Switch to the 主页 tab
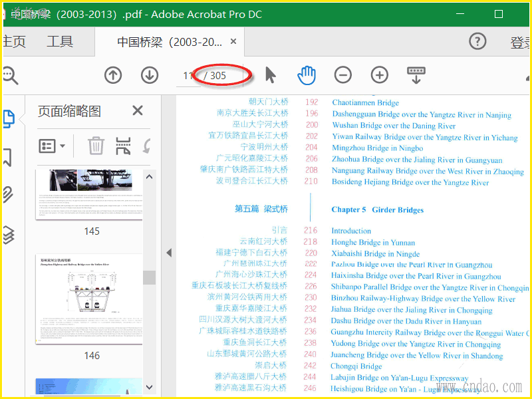The height and width of the screenshot is (399, 532). coord(14,41)
